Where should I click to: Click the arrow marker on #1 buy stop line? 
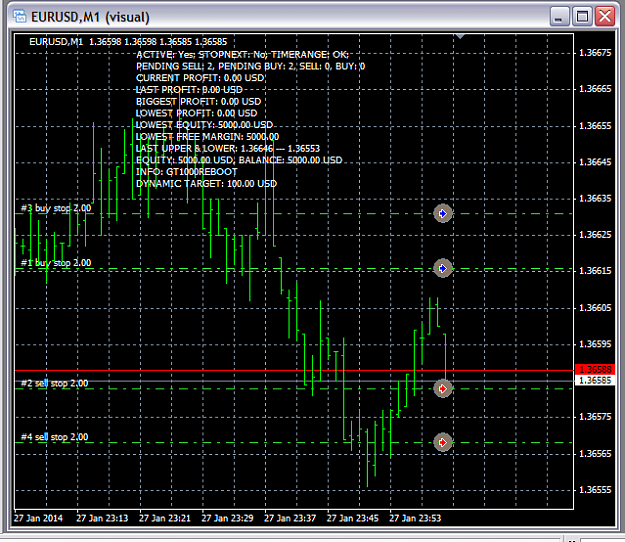442,269
